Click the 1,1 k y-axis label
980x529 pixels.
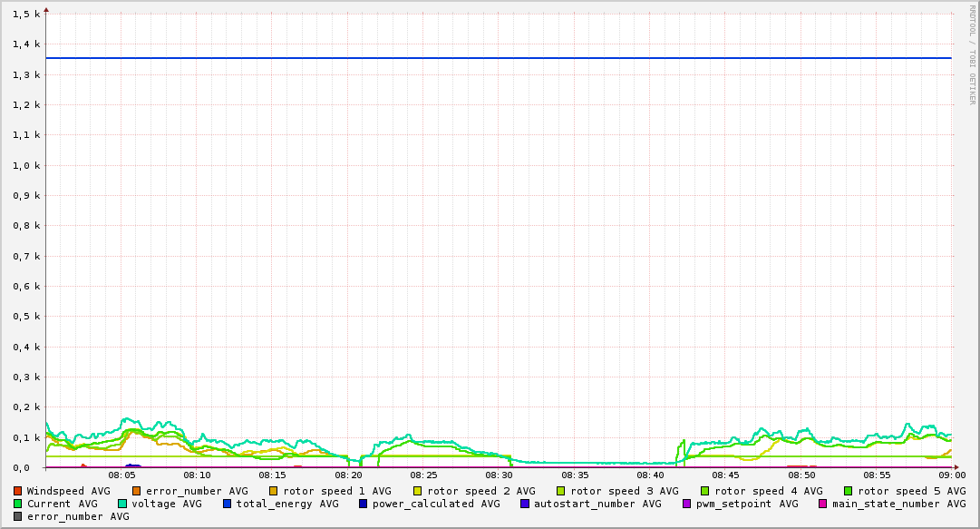click(26, 135)
